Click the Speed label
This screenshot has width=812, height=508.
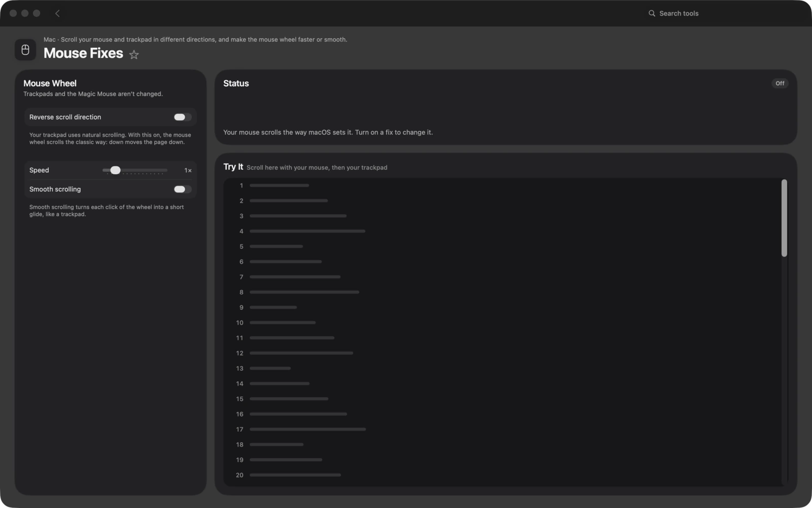39,170
